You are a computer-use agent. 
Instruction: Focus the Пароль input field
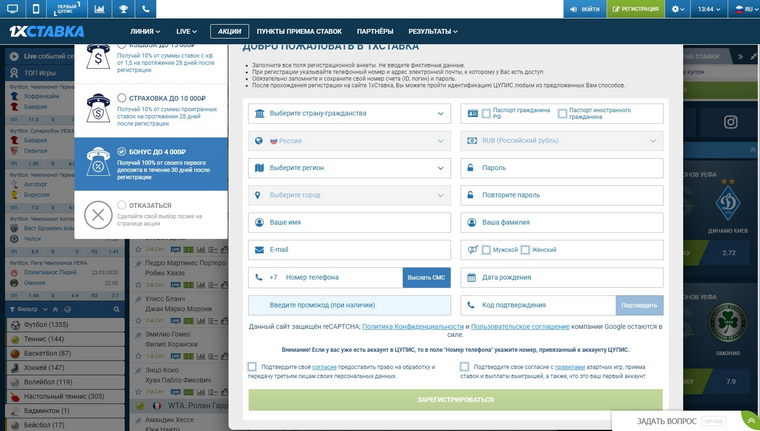(562, 168)
